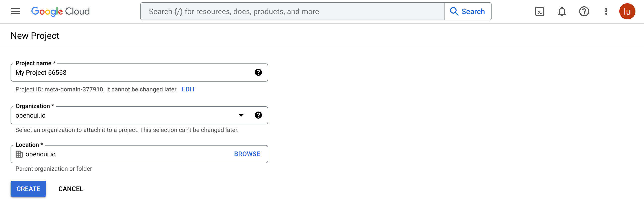644x209 pixels.
Task: Click the Location field value opencui.io
Action: tap(41, 154)
